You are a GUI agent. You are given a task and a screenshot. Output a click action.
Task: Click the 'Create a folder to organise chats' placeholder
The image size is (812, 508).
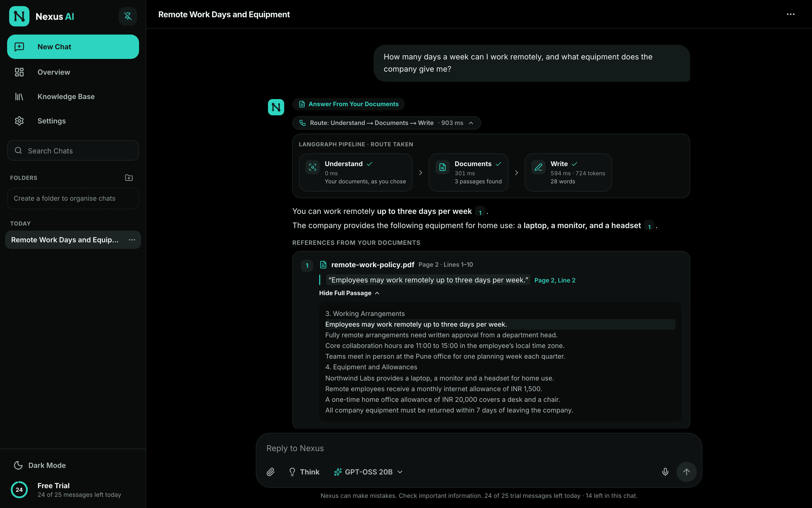[x=73, y=199]
